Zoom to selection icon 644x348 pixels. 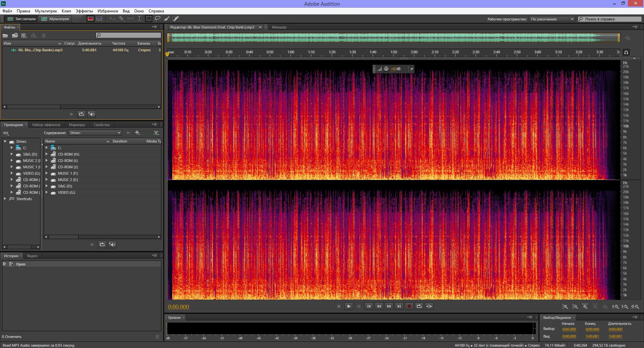(x=635, y=306)
